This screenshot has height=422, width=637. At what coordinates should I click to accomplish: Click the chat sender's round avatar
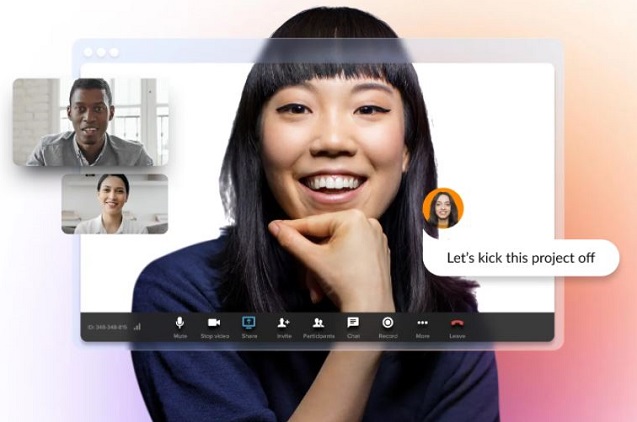click(442, 208)
